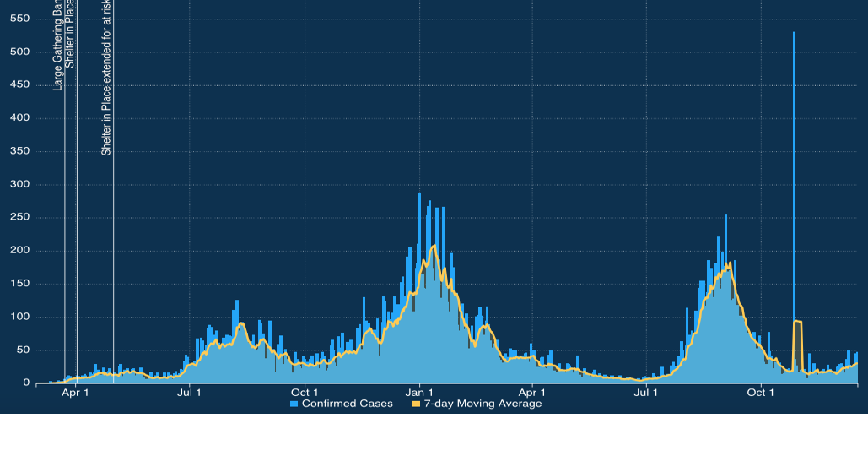
Task: Click the blue Confirmed Cases legend swatch
Action: click(x=294, y=404)
